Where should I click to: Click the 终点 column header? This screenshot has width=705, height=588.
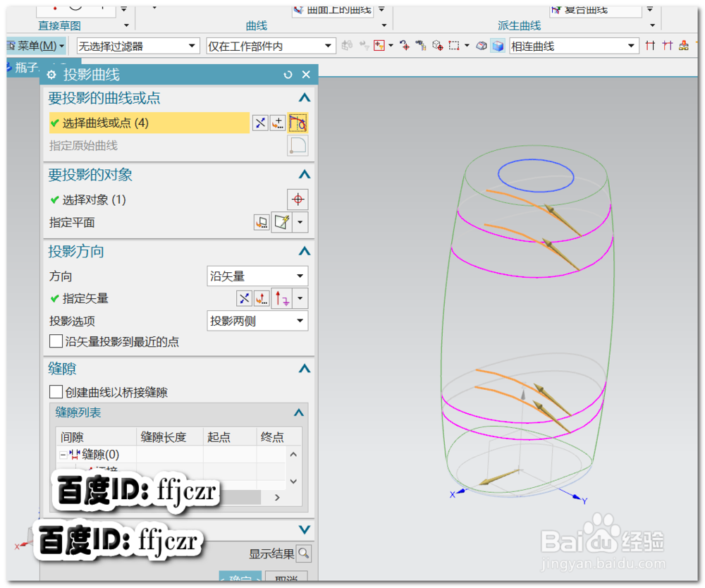click(x=278, y=437)
